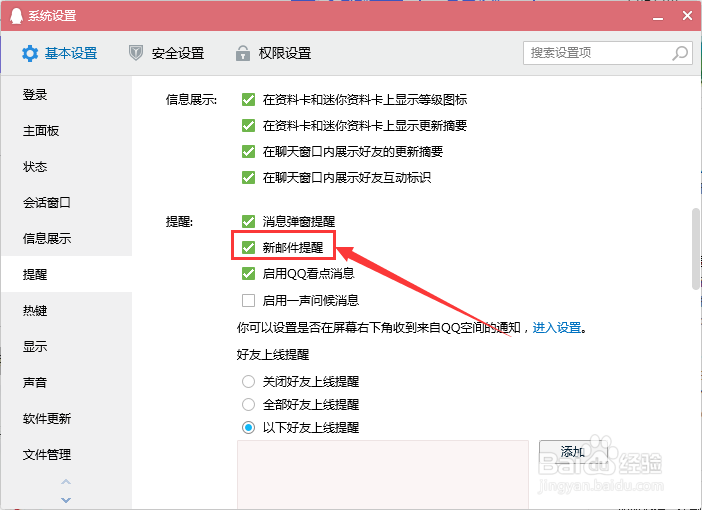Uncheck 在聊天窗口内展示好友的更新摘要
The height and width of the screenshot is (510, 702).
click(248, 151)
